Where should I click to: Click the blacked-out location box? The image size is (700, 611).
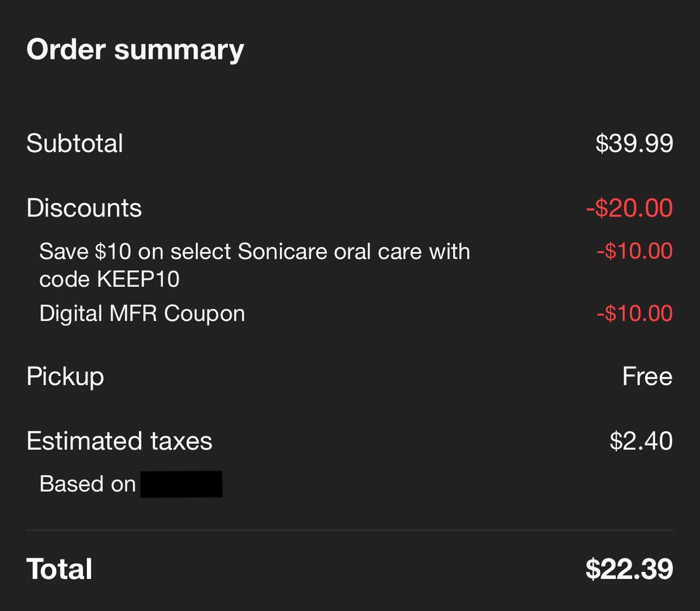tap(181, 484)
